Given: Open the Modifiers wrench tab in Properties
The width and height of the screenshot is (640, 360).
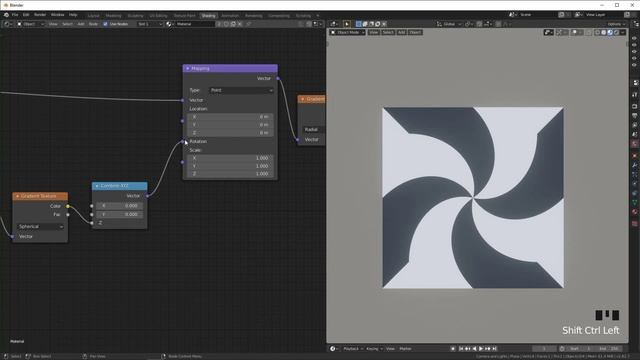Looking at the screenshot, I should coord(635,165).
